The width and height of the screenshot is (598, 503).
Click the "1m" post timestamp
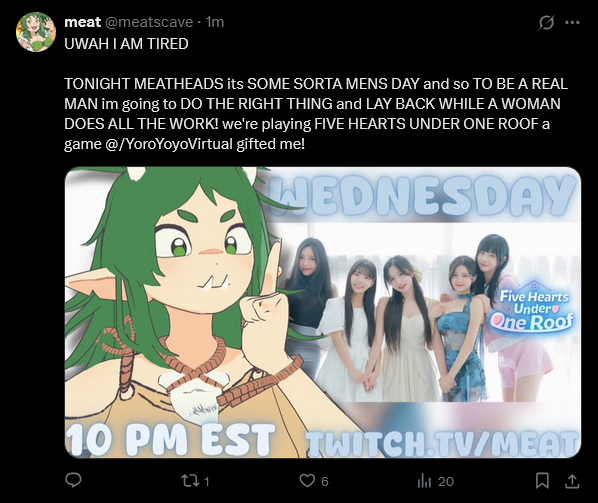point(215,22)
